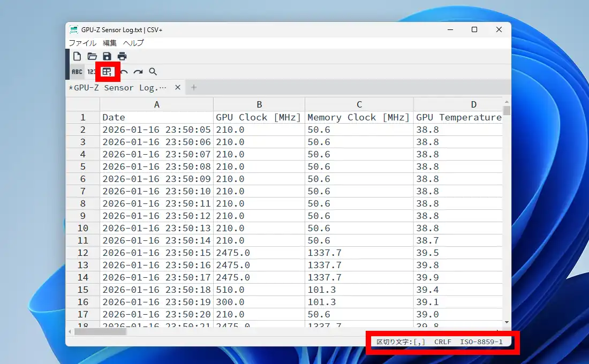This screenshot has width=589, height=364.
Task: Redo the last undone edit
Action: click(x=138, y=72)
